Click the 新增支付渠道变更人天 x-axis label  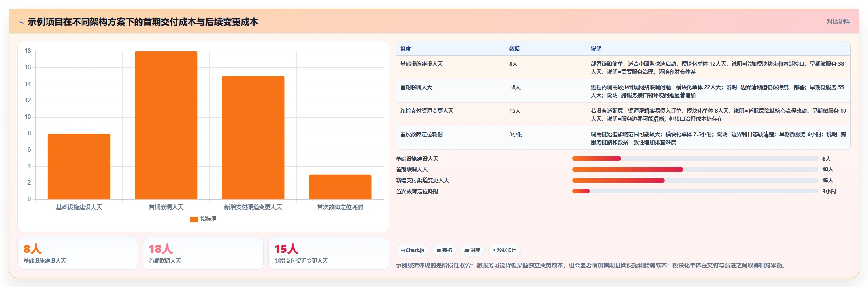click(x=253, y=207)
